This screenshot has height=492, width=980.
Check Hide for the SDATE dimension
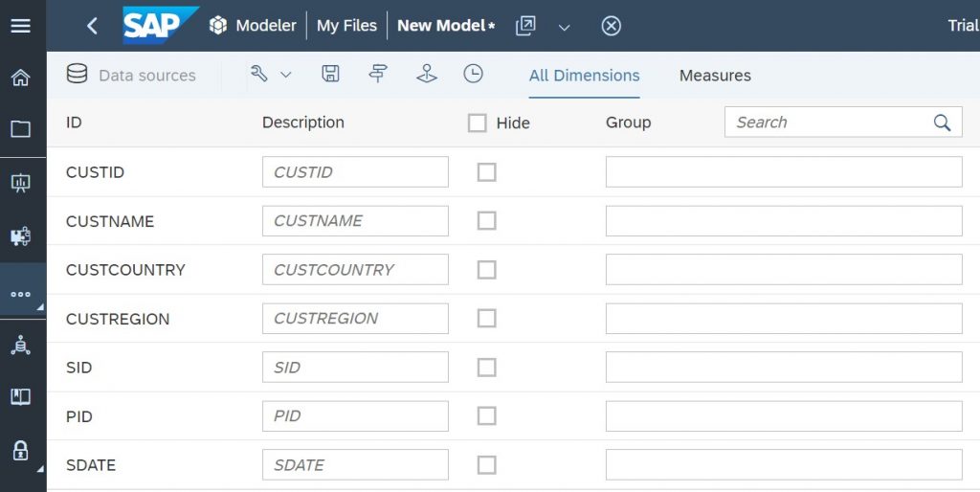pyautogui.click(x=487, y=465)
